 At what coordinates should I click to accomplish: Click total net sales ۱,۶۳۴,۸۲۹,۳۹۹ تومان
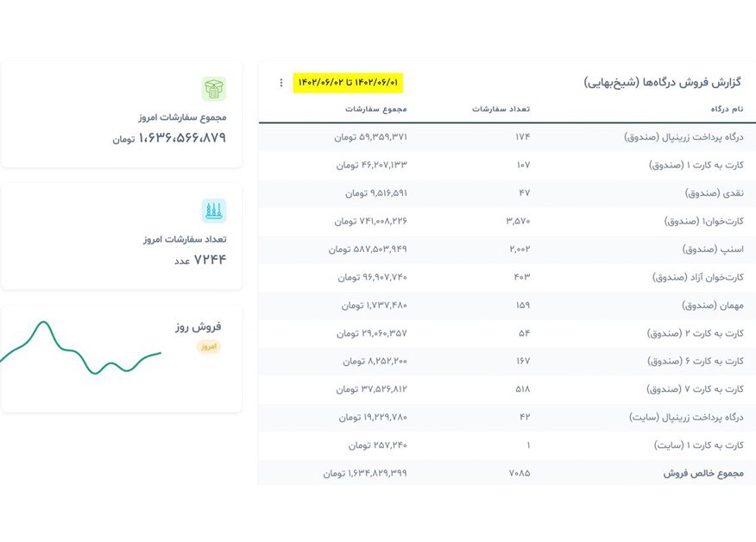tap(365, 473)
